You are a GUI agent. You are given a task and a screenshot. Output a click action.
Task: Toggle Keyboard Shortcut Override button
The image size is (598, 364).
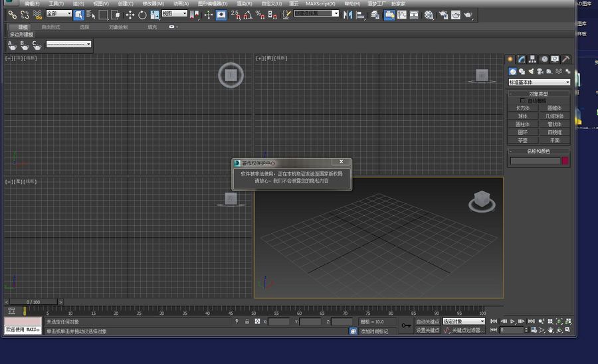(x=221, y=15)
